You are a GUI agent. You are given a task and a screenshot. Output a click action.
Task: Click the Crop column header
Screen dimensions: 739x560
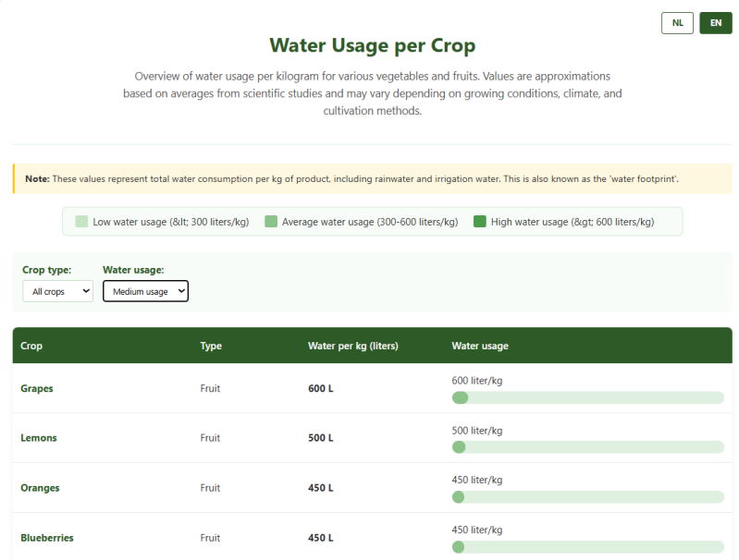pos(31,346)
